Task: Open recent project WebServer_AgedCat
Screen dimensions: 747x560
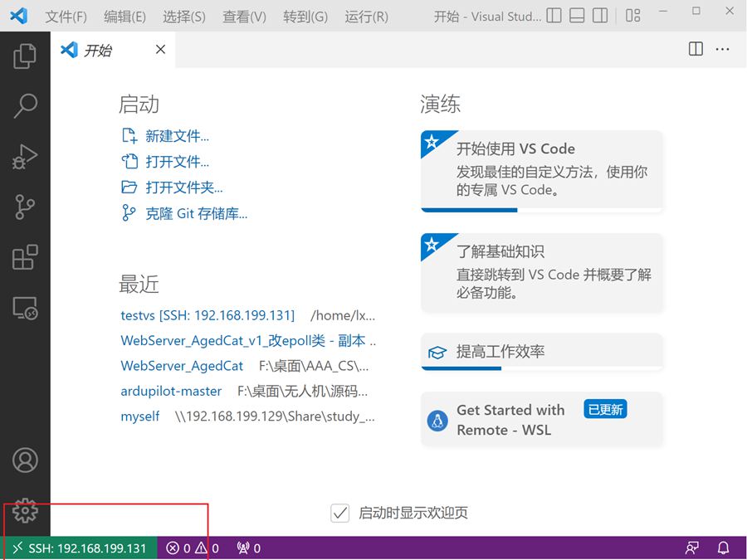Action: coord(182,365)
